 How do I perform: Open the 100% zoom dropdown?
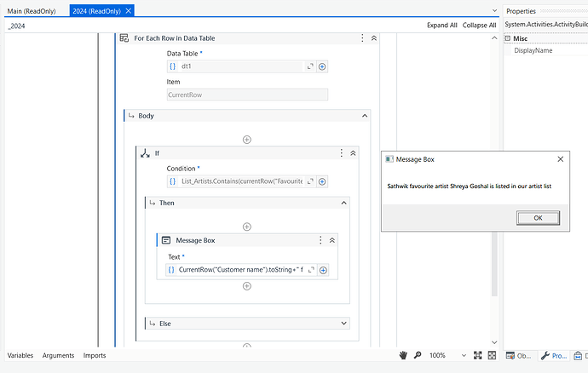click(464, 355)
